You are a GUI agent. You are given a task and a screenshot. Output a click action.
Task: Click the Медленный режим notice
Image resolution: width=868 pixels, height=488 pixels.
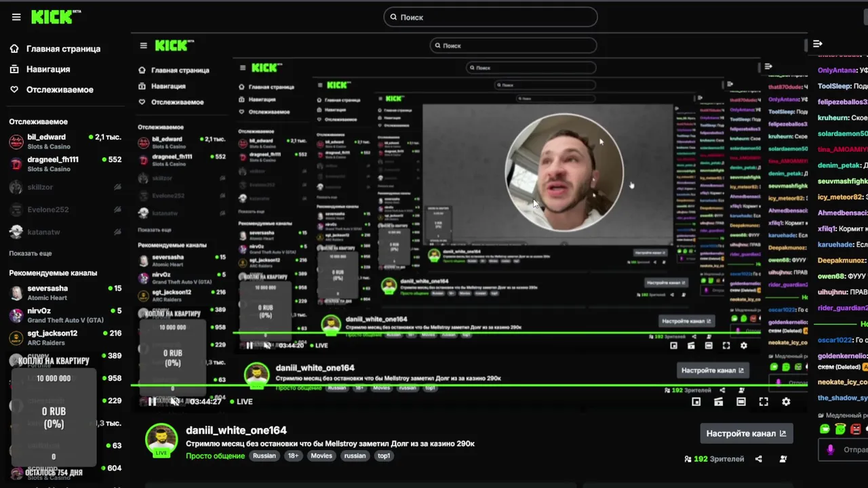pyautogui.click(x=844, y=415)
